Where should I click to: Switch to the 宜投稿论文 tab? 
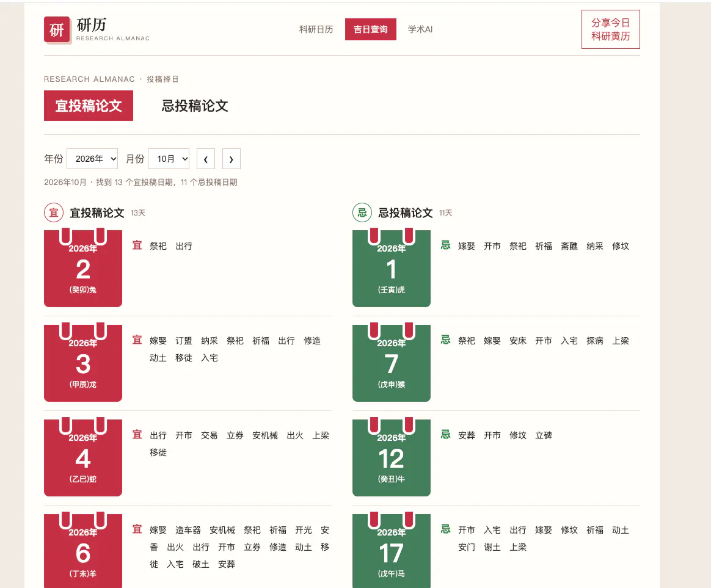tap(89, 106)
